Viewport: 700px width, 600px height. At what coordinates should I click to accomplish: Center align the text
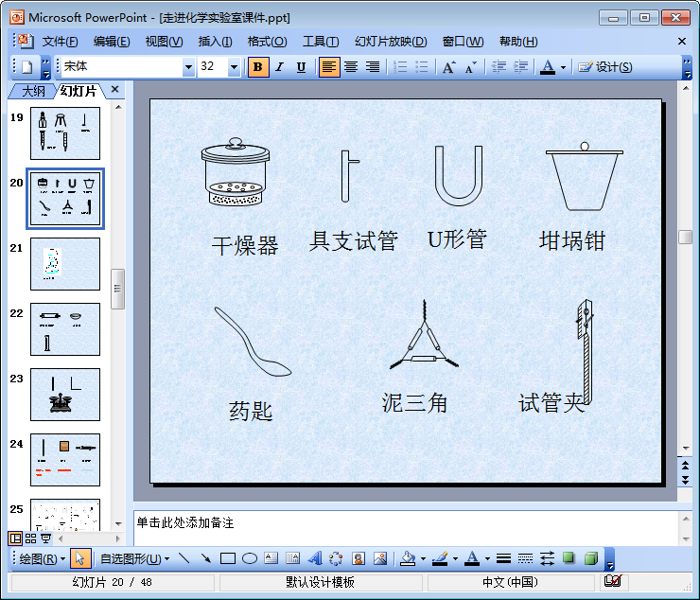351,67
